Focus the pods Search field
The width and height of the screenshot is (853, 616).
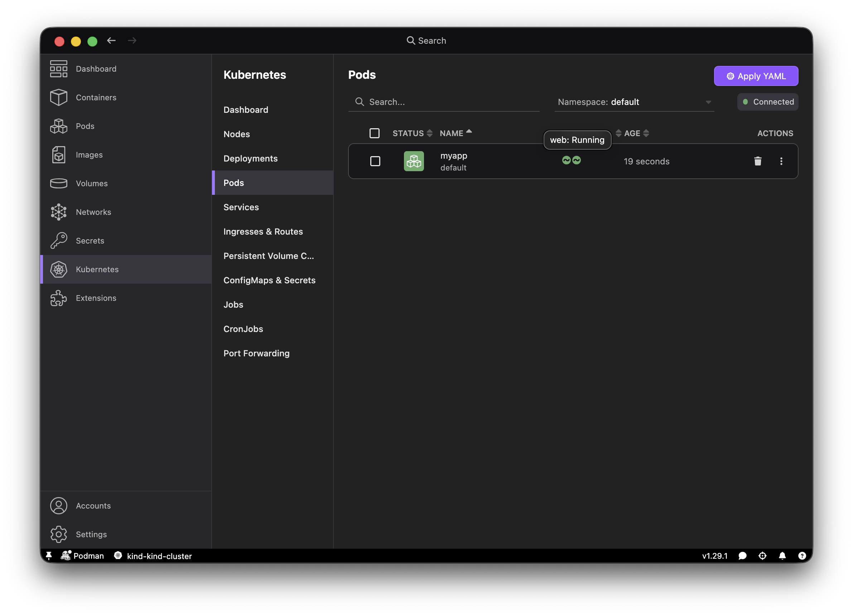click(x=444, y=102)
